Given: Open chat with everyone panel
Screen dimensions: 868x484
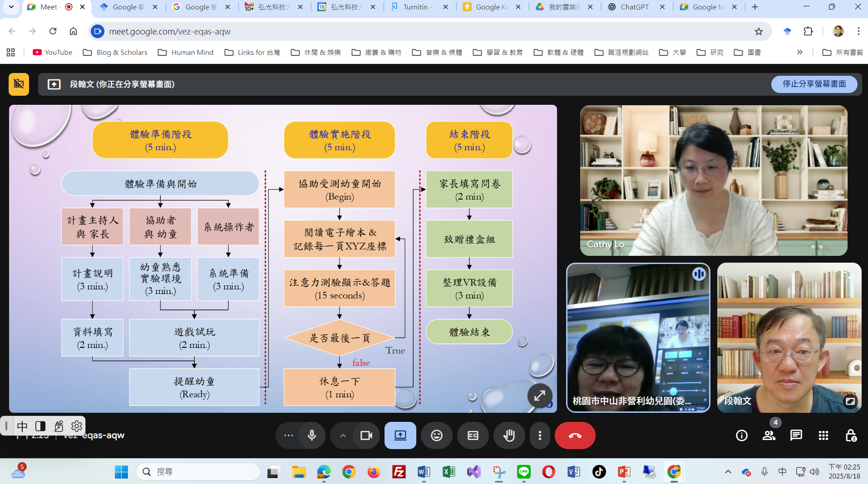Looking at the screenshot, I should [x=796, y=435].
